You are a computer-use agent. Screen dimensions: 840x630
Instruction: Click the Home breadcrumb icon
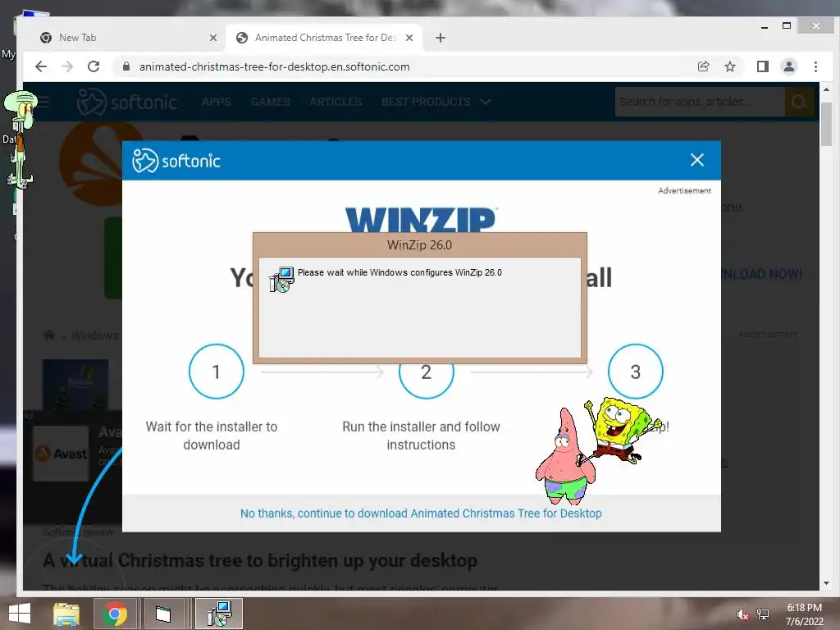pos(48,336)
